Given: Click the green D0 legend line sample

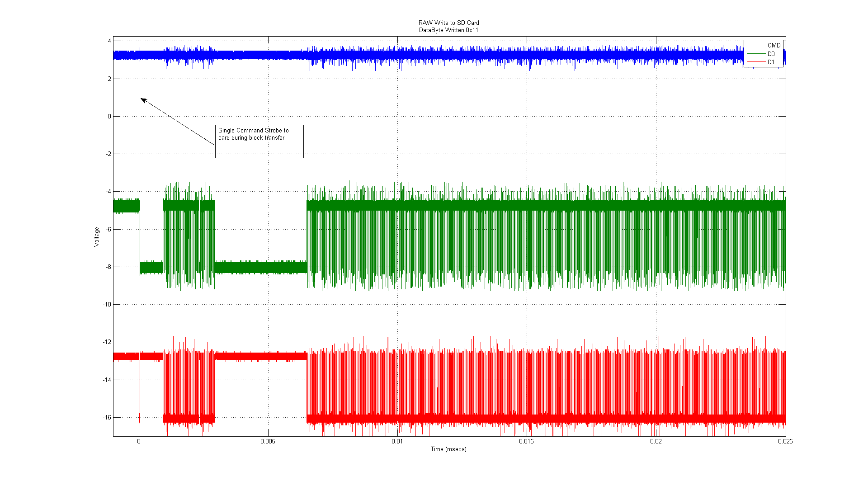Looking at the screenshot, I should pos(755,54).
